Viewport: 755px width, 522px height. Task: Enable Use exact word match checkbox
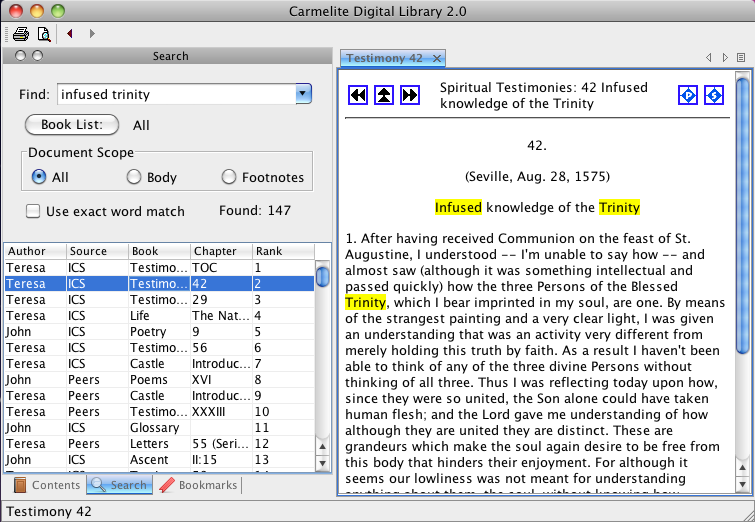tap(33, 211)
